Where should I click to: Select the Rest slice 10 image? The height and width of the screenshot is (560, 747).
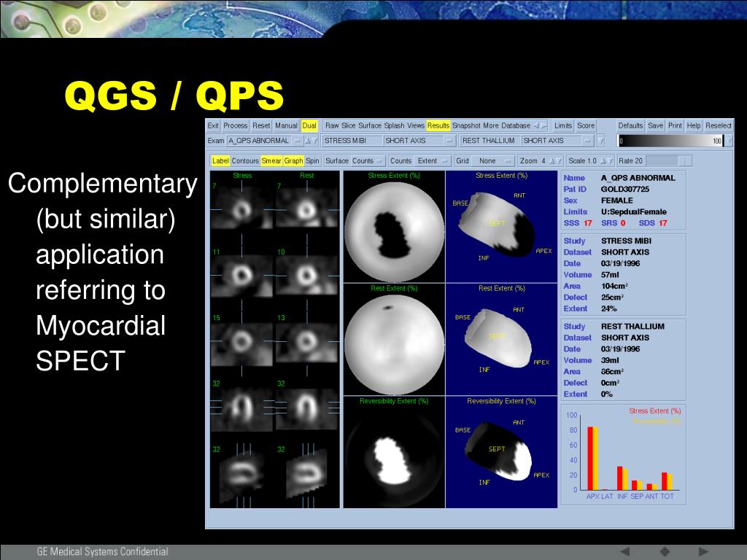307,274
